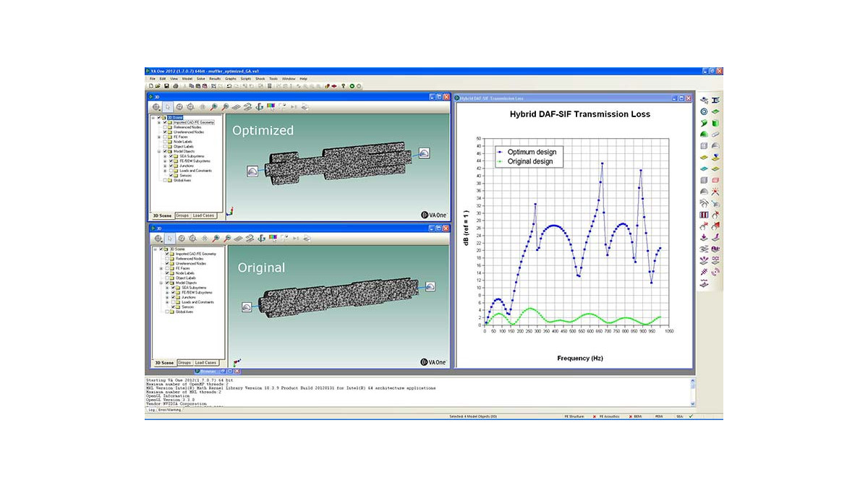Screen dimensions: 868x488
Task: Expand FE Faces node in Optimized tree
Action: coord(159,137)
